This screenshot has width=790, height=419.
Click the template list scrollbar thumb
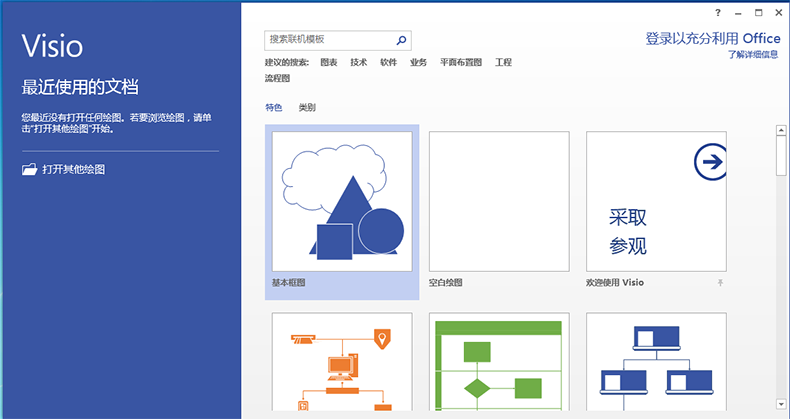point(781,156)
